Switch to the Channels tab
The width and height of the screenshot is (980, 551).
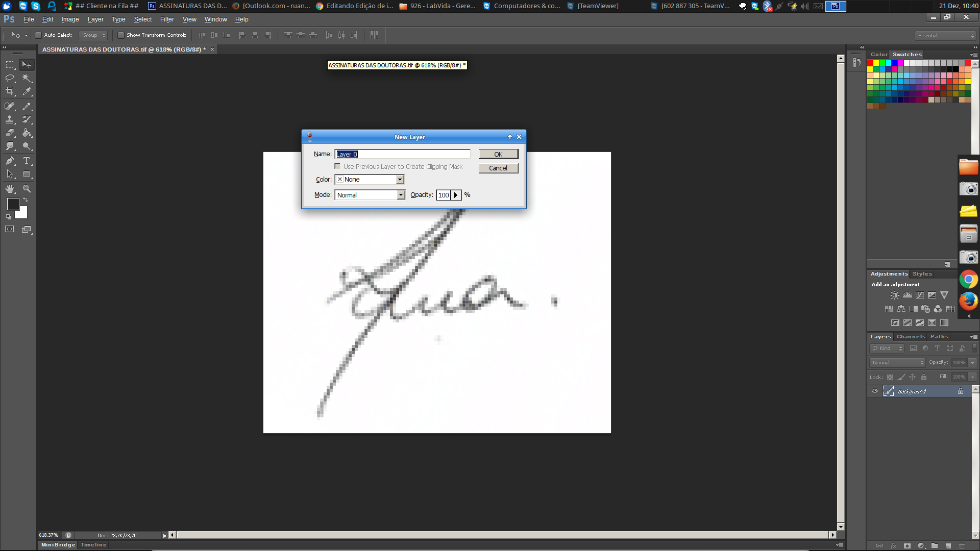[911, 337]
